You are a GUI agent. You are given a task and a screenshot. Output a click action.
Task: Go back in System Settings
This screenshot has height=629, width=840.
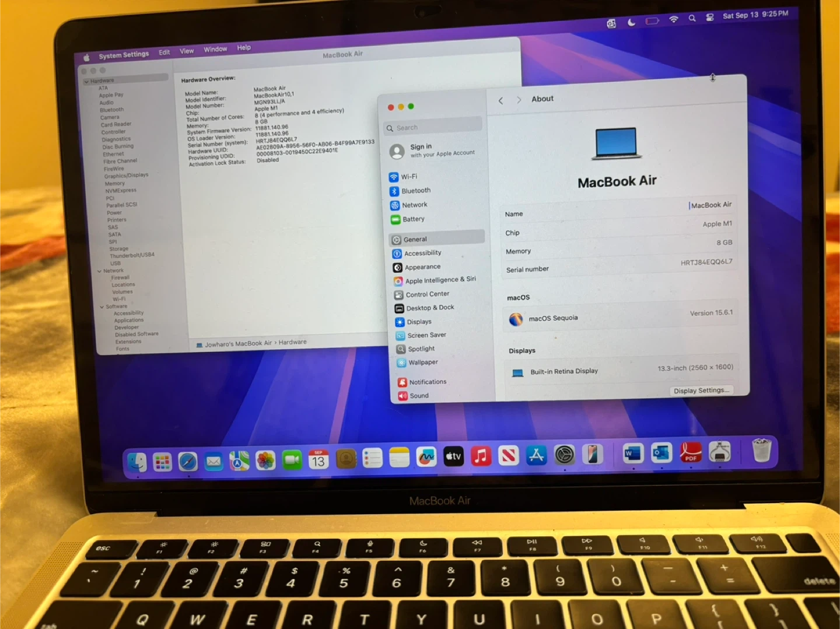click(501, 101)
